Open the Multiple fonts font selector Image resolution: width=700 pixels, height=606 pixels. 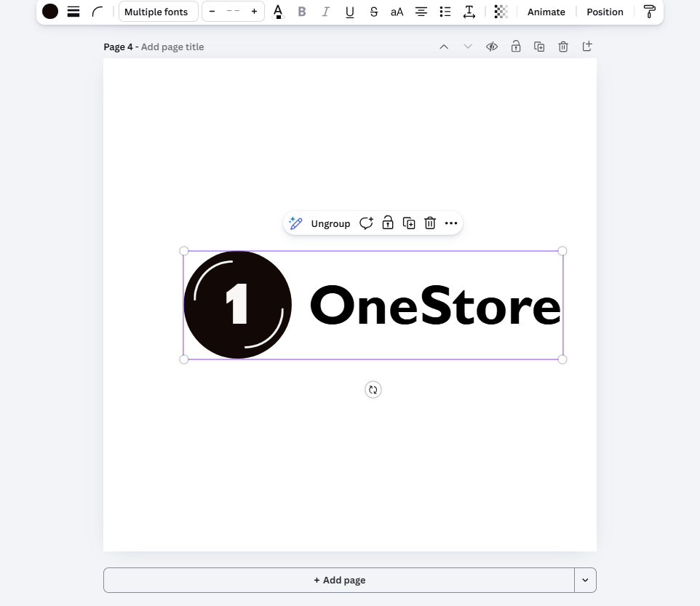tap(158, 12)
